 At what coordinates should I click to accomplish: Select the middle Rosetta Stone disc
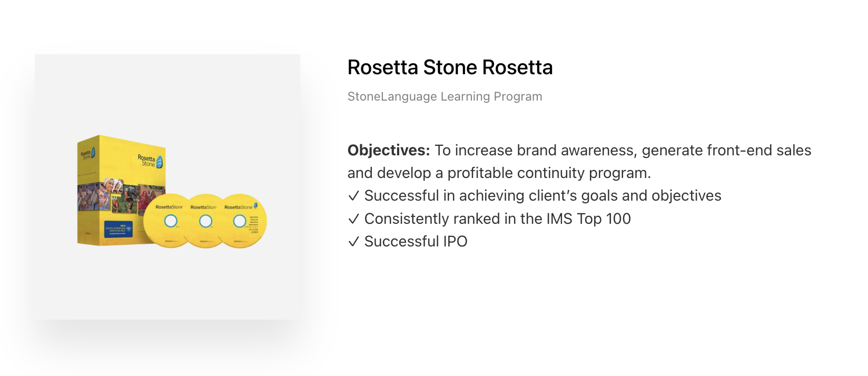point(205,221)
